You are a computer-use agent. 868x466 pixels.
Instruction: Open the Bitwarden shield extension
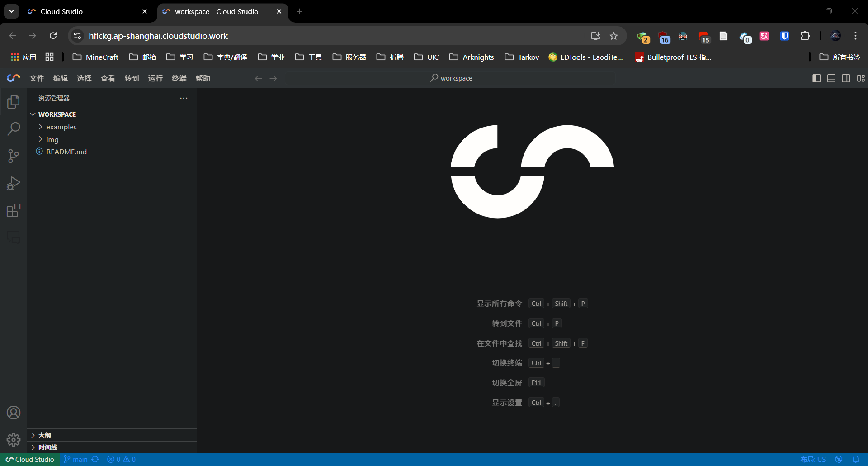[785, 36]
